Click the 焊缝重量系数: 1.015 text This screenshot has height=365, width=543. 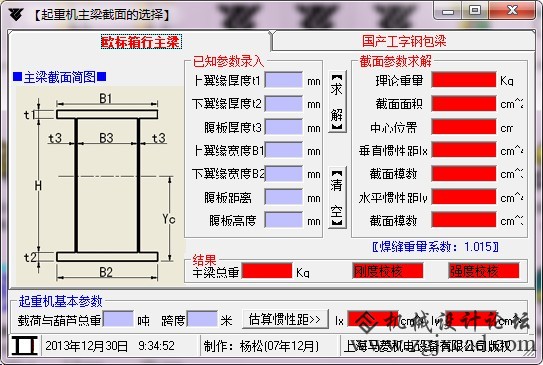point(435,247)
